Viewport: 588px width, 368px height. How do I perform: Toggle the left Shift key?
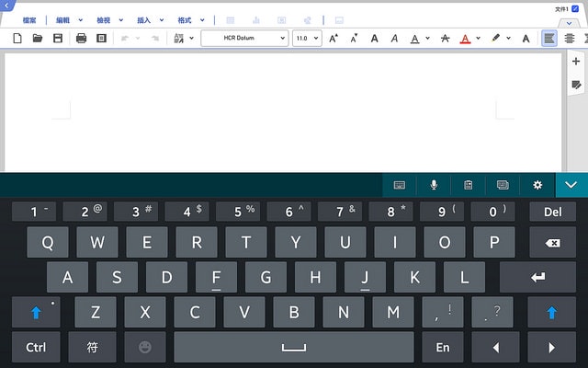tap(37, 312)
